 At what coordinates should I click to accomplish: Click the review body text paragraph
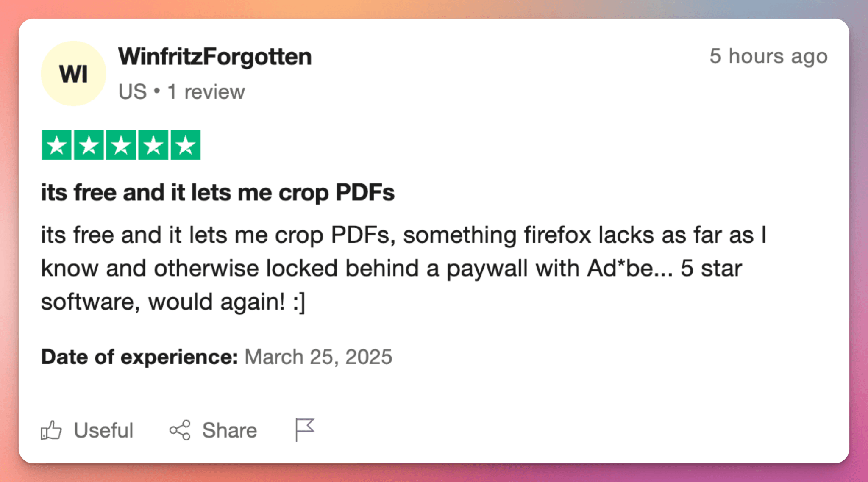[381, 267]
